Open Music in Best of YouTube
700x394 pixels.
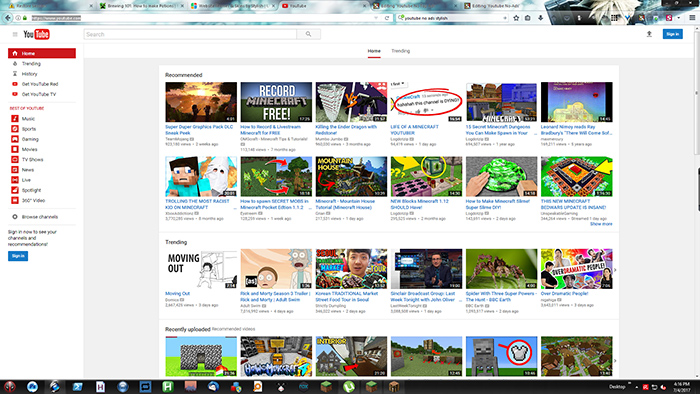28,119
